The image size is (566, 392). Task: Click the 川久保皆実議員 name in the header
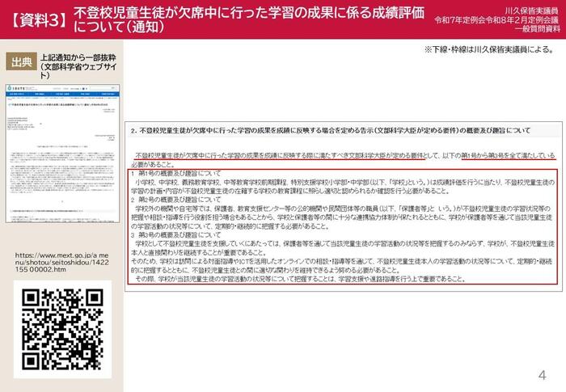coord(535,8)
